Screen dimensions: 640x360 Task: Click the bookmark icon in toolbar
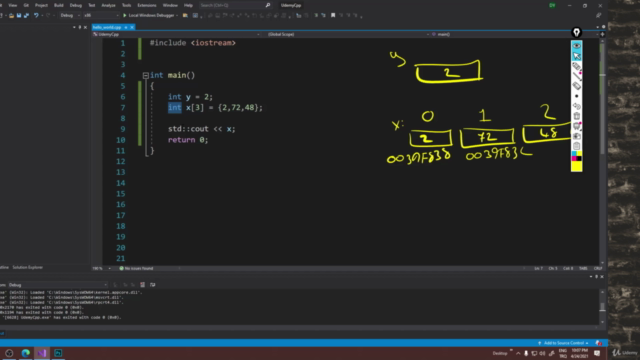point(333,16)
